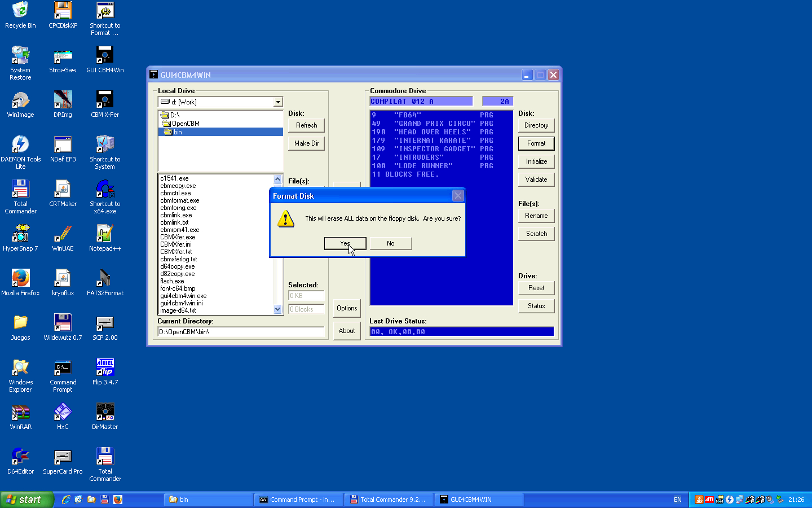Switch to bin folder taskbar item

[209, 500]
